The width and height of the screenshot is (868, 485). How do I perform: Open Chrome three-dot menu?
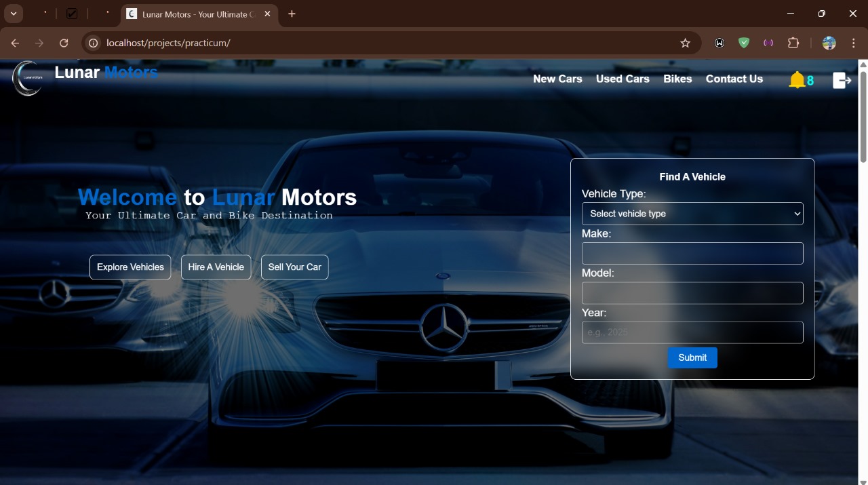pos(853,43)
